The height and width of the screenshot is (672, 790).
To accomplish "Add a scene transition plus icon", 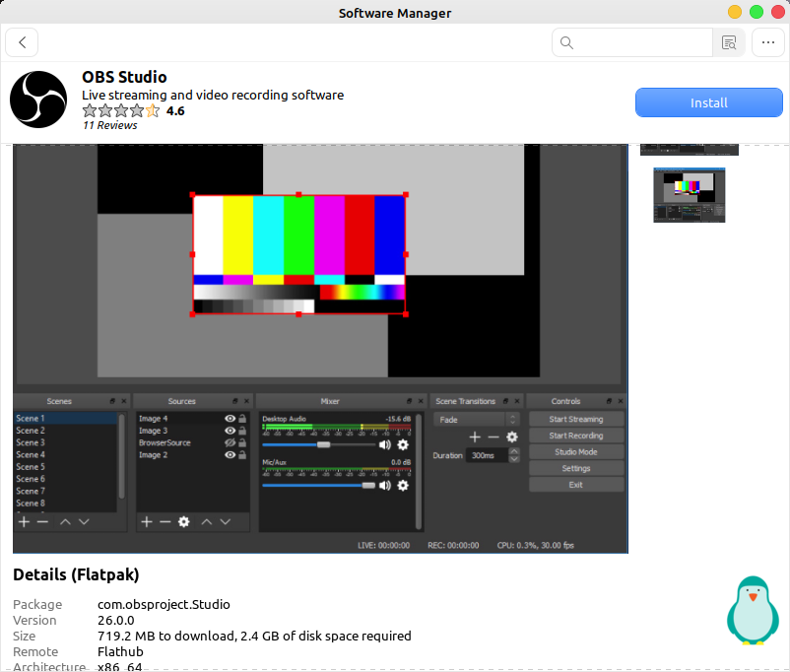I will coord(475,437).
